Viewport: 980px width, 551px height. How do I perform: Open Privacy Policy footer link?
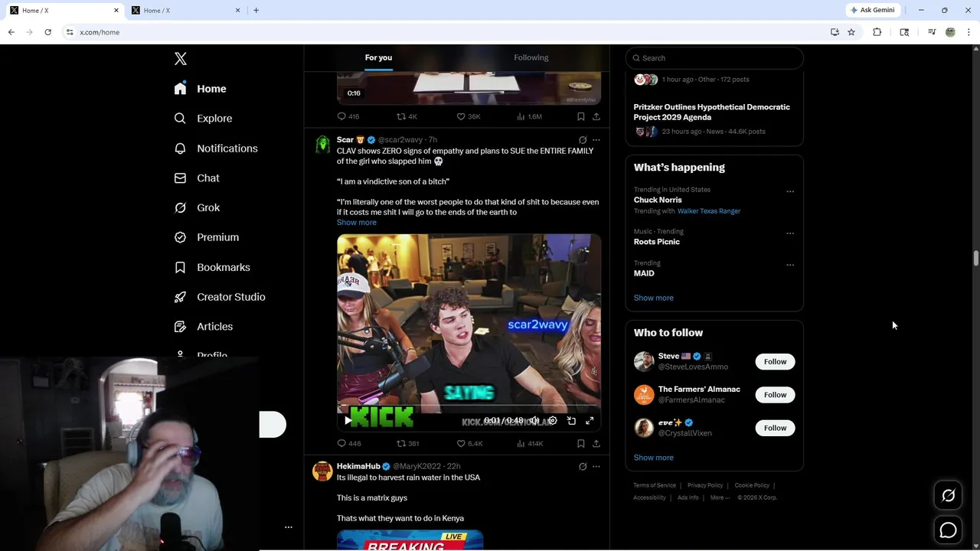point(705,485)
